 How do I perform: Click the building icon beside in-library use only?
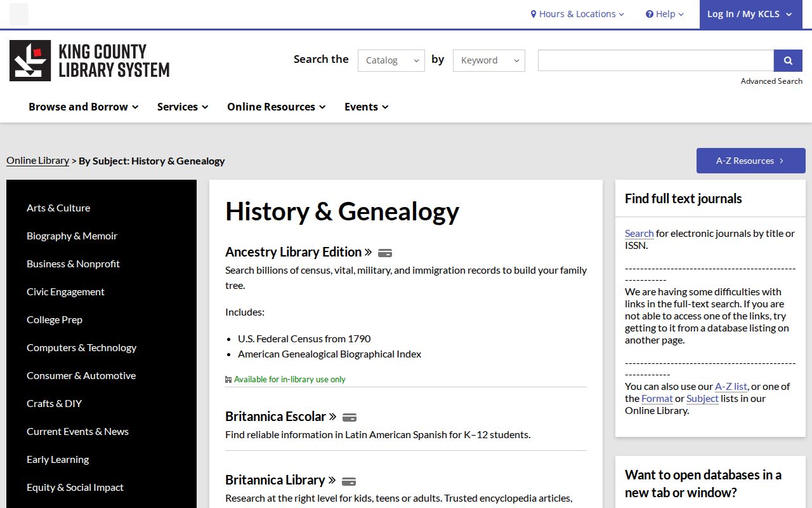228,380
